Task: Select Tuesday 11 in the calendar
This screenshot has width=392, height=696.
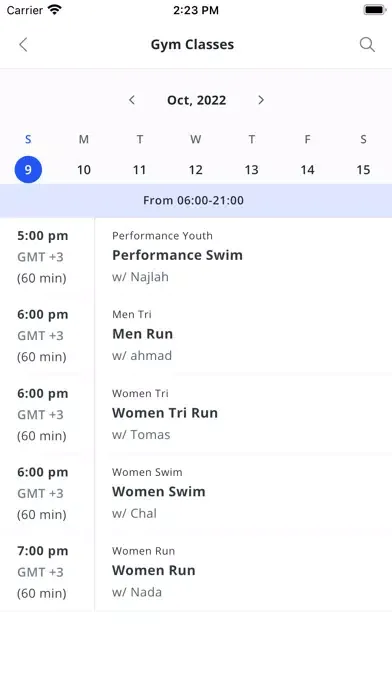Action: pyautogui.click(x=139, y=170)
